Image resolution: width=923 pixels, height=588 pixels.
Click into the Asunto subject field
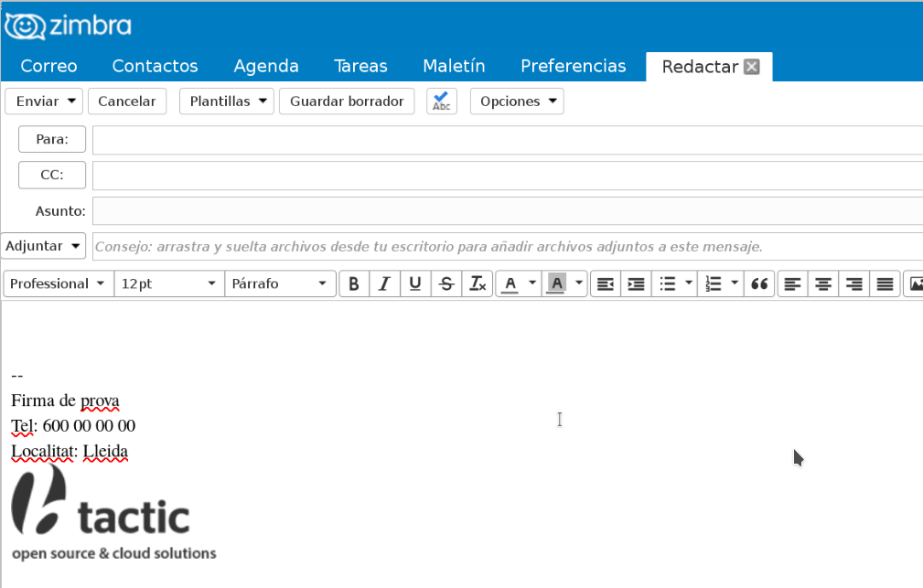click(x=508, y=210)
